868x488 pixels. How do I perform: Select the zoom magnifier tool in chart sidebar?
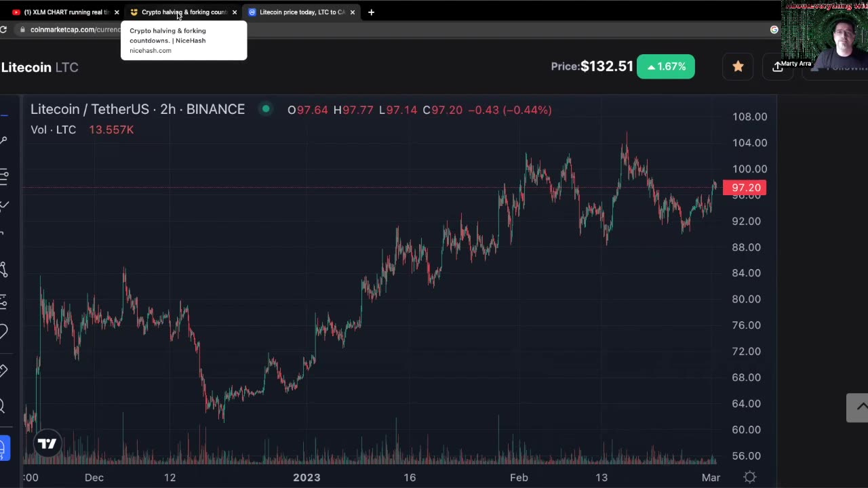pos(3,407)
